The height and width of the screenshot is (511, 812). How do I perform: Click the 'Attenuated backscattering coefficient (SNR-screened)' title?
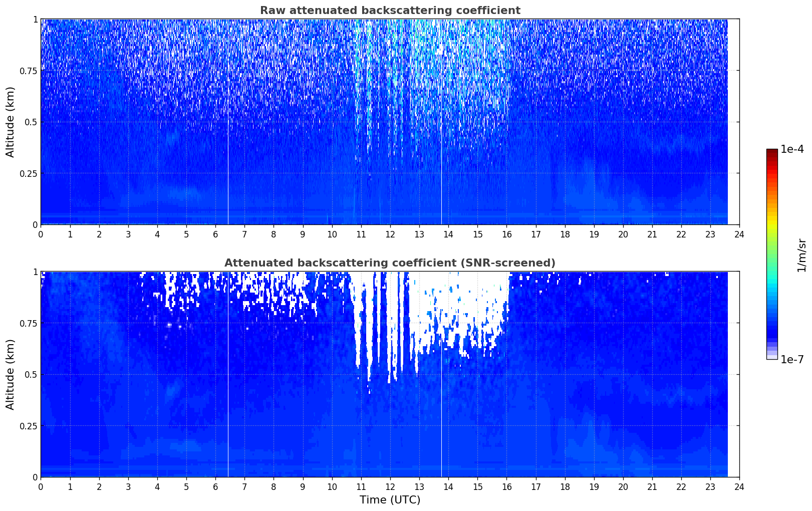390,263
